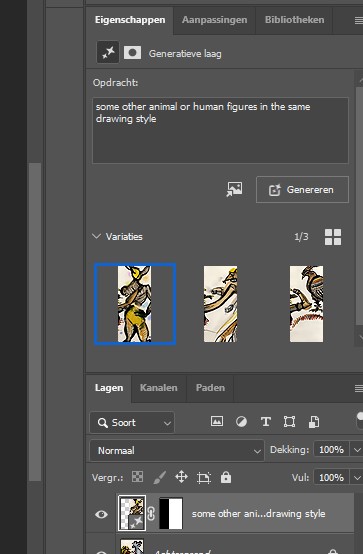Click the Vul fill value field
This screenshot has height=554, width=363.
(331, 477)
